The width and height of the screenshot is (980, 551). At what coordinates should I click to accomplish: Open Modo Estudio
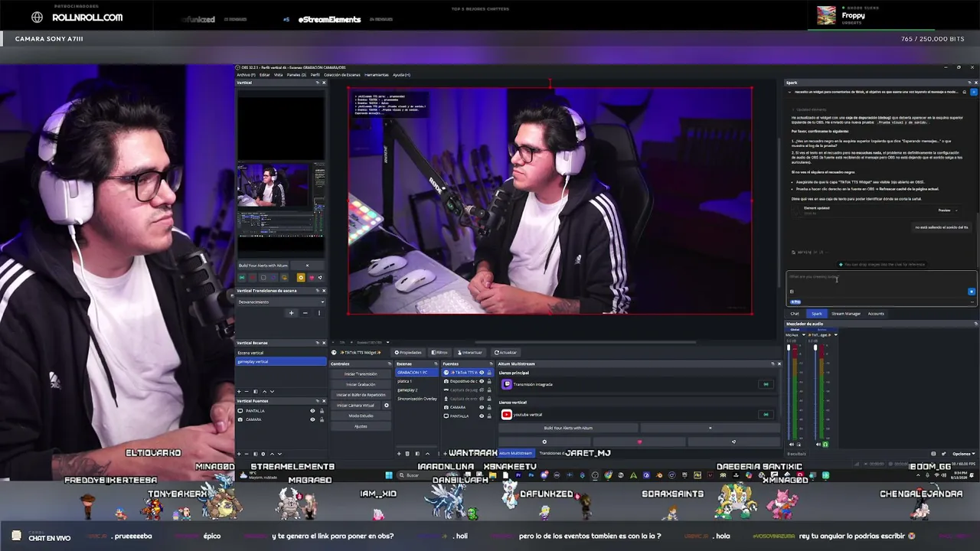click(361, 416)
